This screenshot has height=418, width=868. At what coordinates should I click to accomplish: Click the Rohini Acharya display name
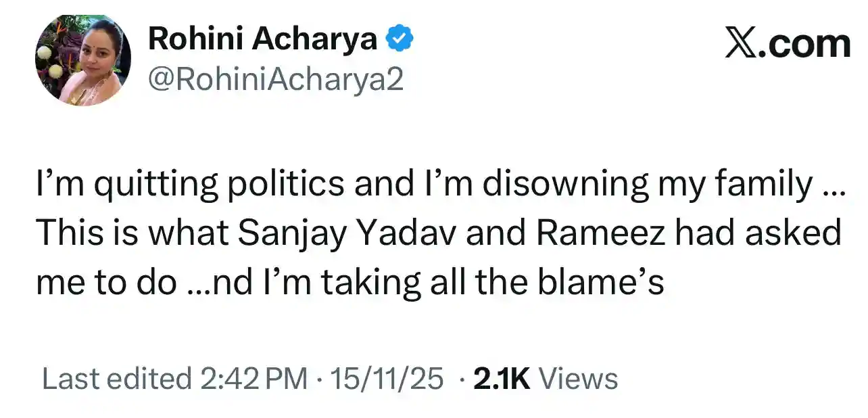[x=262, y=39]
